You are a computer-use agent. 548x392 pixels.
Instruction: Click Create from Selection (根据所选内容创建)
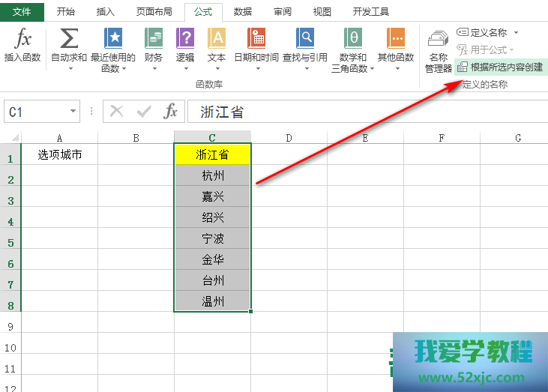(499, 67)
